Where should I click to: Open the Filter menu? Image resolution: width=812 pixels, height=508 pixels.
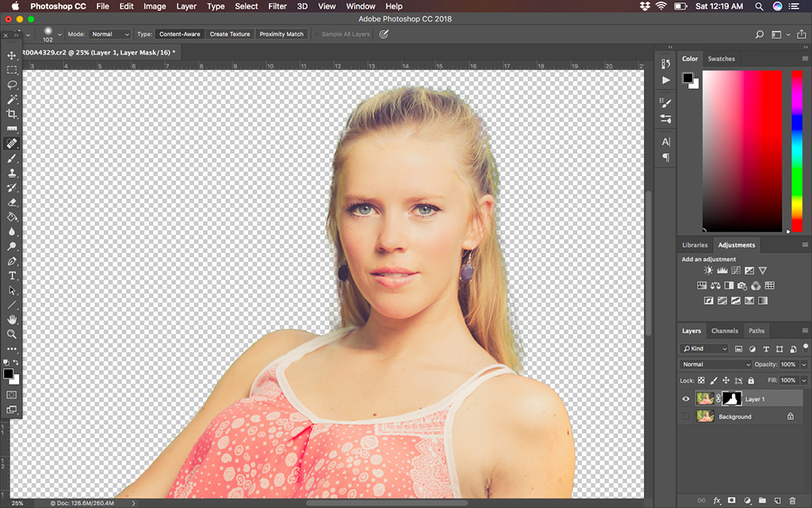pos(277,6)
